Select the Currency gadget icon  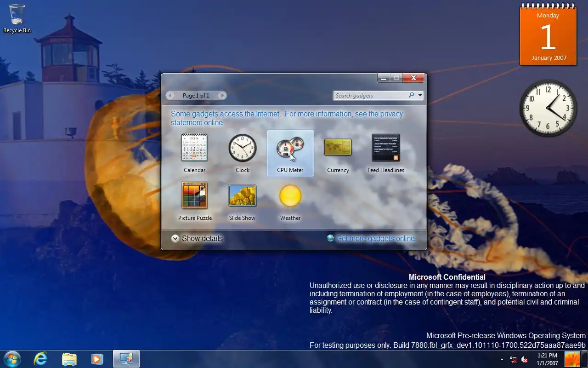click(x=338, y=147)
